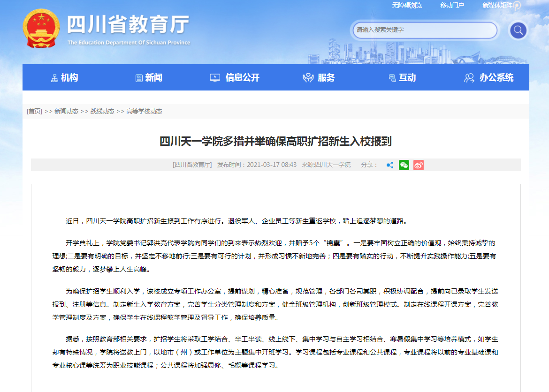Click the 办公系统 users icon in navbar

pyautogui.click(x=469, y=78)
